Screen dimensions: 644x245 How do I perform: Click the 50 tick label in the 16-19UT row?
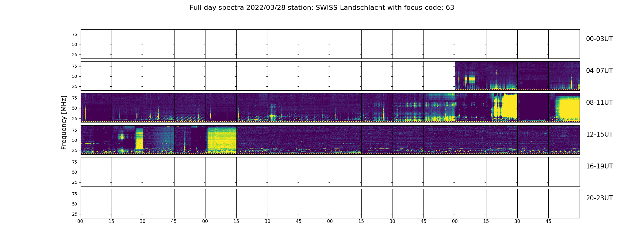pos(75,172)
